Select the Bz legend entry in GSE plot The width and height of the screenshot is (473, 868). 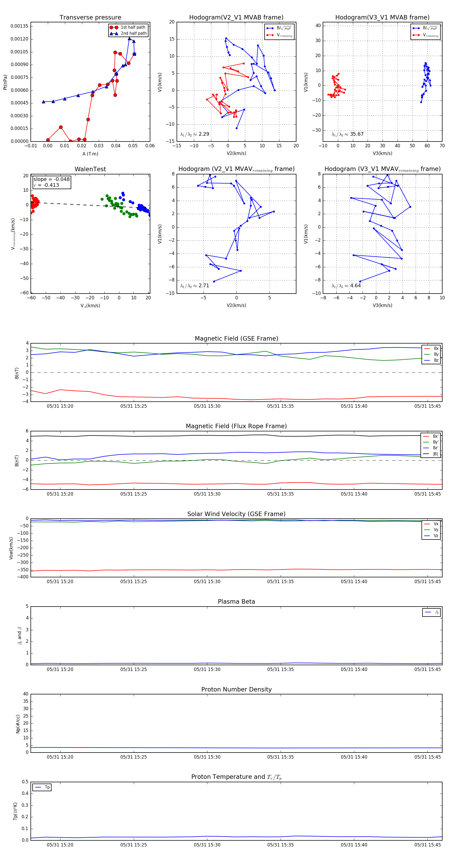[431, 361]
